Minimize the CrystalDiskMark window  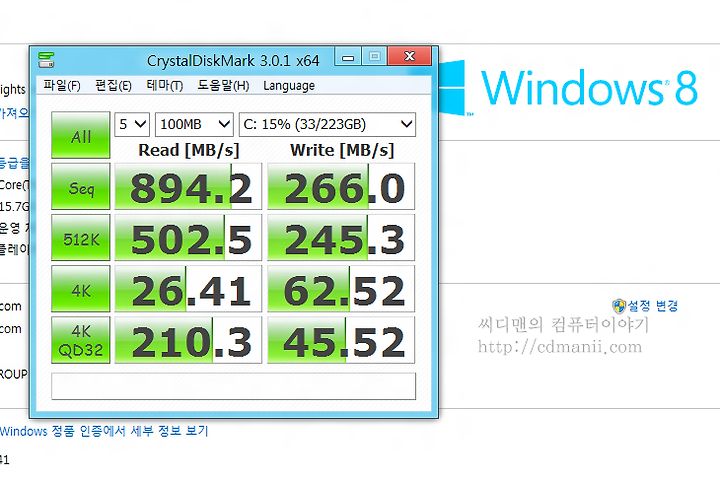coord(348,56)
